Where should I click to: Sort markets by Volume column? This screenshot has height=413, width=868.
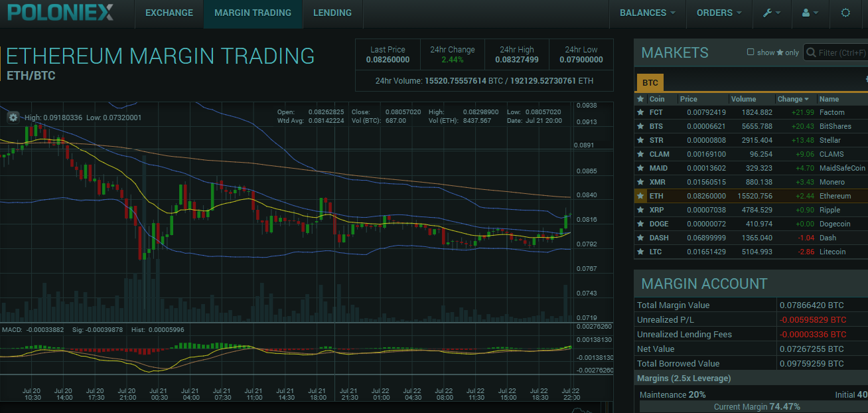pyautogui.click(x=744, y=99)
